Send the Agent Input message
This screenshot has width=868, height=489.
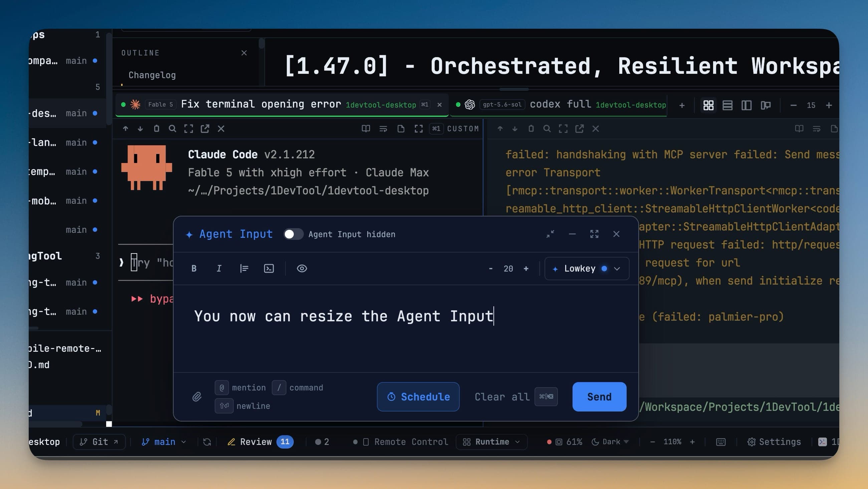click(x=599, y=396)
